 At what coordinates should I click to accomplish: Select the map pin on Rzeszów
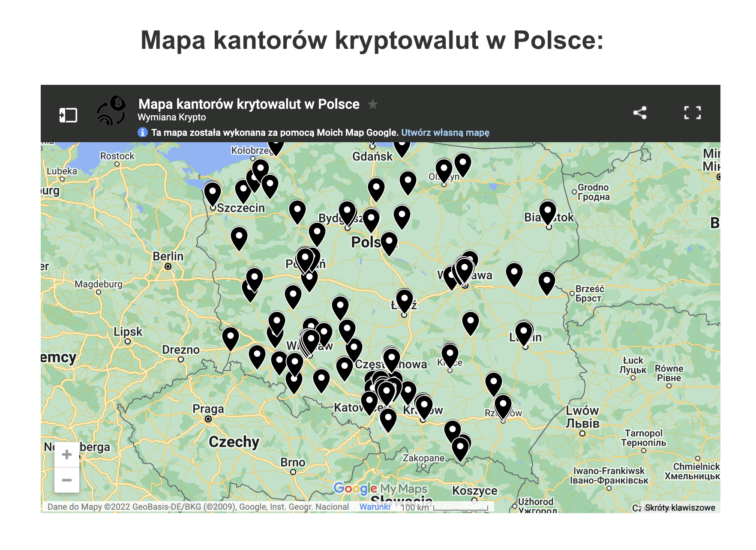503,404
